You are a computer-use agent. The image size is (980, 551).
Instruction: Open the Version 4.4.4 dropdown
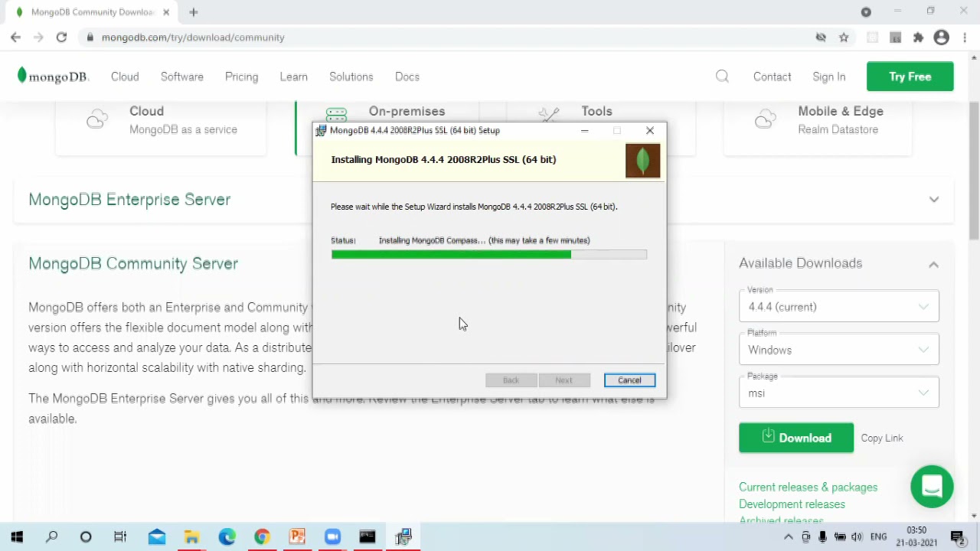(x=839, y=306)
